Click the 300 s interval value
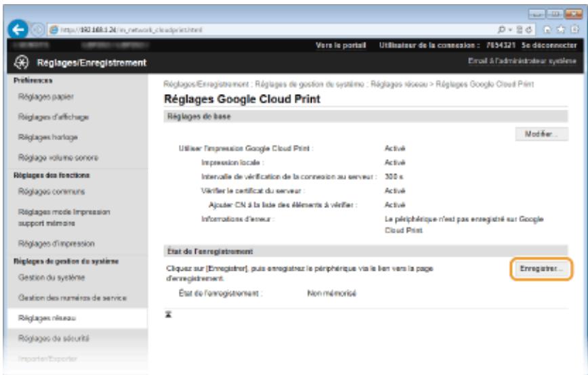The image size is (588, 375). tap(394, 177)
